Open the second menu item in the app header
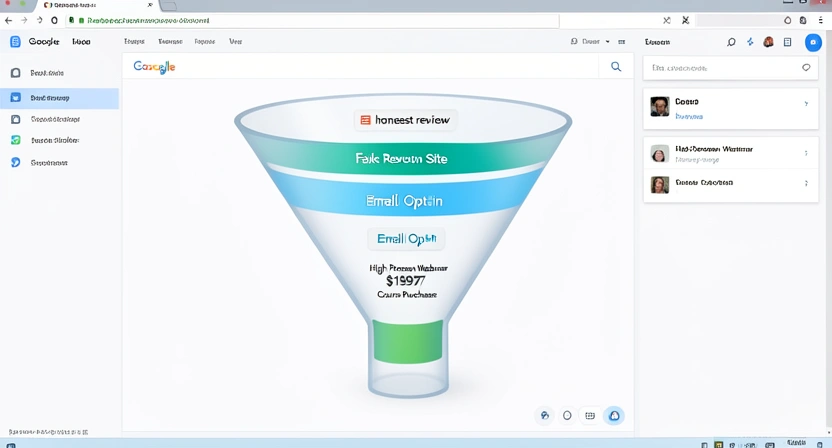Viewport: 832px width, 448px height. coord(170,41)
